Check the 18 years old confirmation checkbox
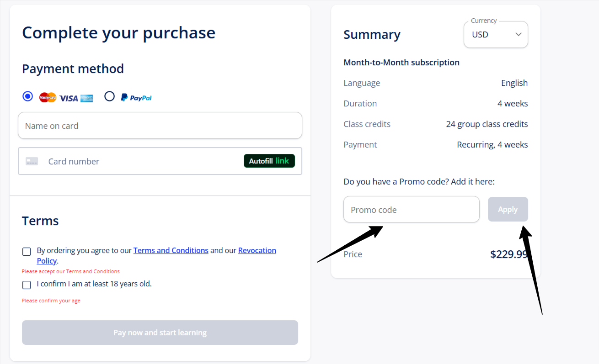The image size is (599, 364). pos(27,285)
